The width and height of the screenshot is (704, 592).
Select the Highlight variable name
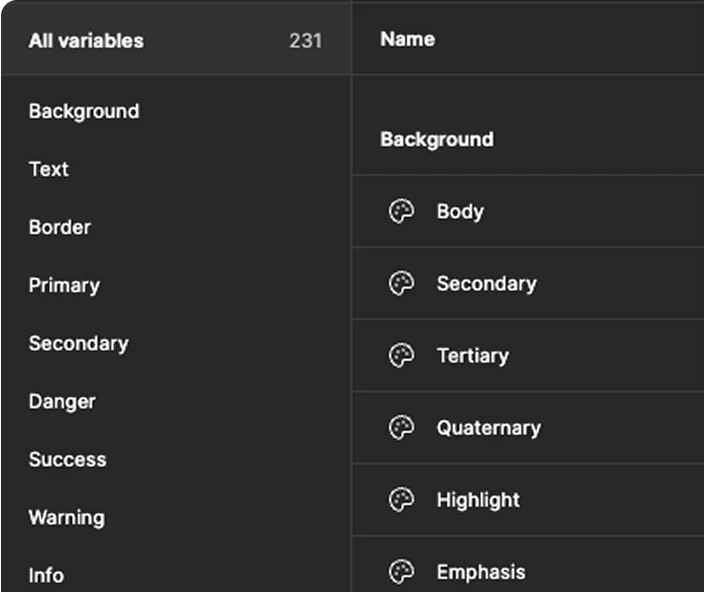[x=478, y=500]
